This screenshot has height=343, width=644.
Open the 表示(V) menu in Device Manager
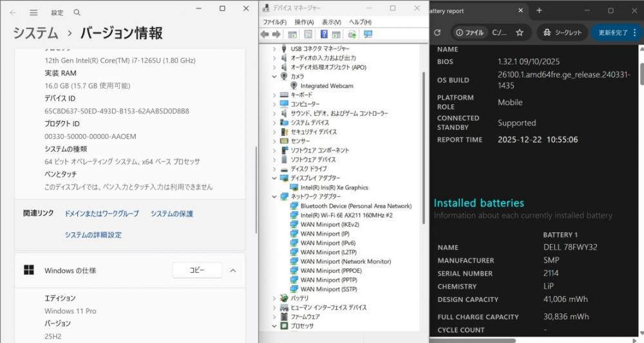pyautogui.click(x=332, y=22)
